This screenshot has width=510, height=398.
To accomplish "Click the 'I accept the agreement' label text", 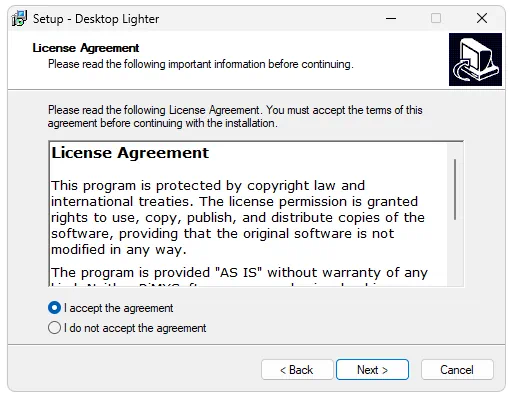I will [x=118, y=308].
